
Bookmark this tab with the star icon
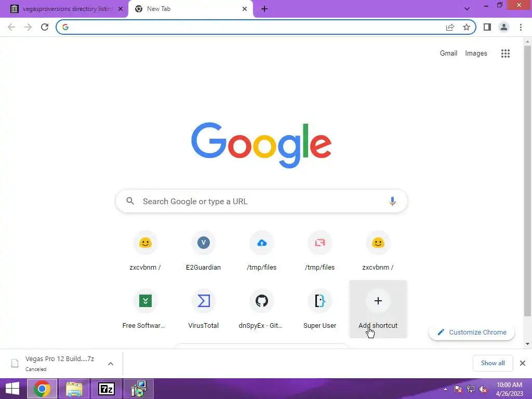click(x=467, y=27)
